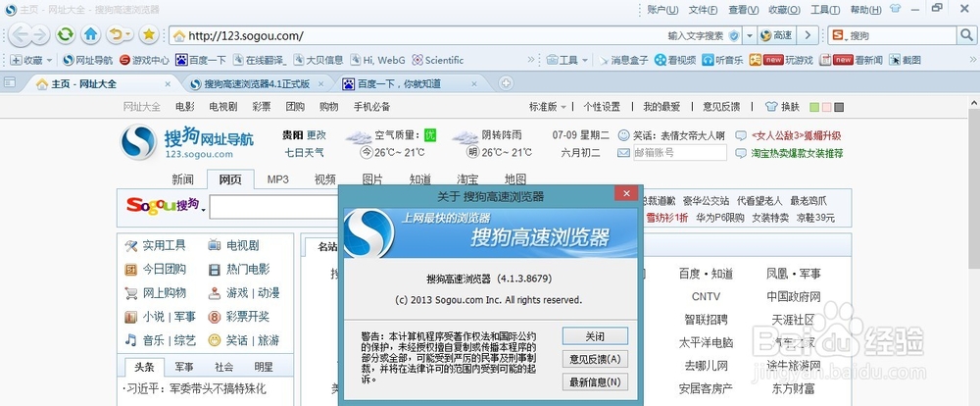The image size is (980, 406).
Task: Select the pink skin color swatch
Action: click(x=826, y=108)
